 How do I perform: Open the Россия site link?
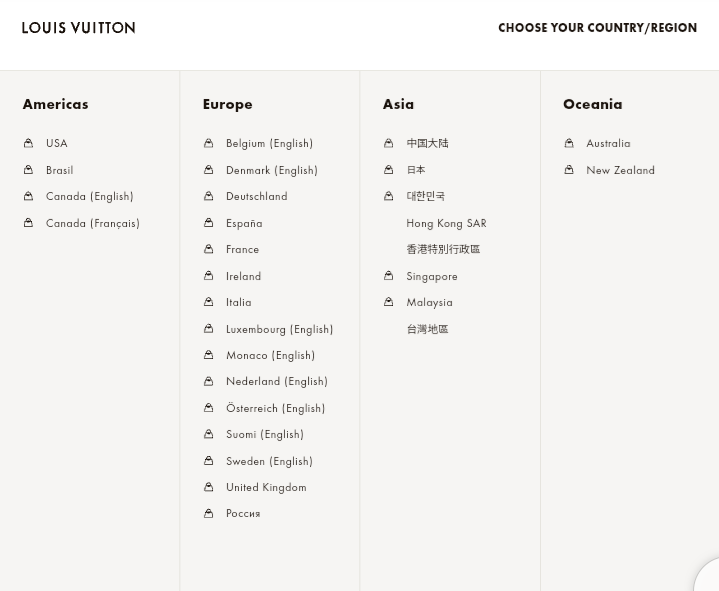243,513
